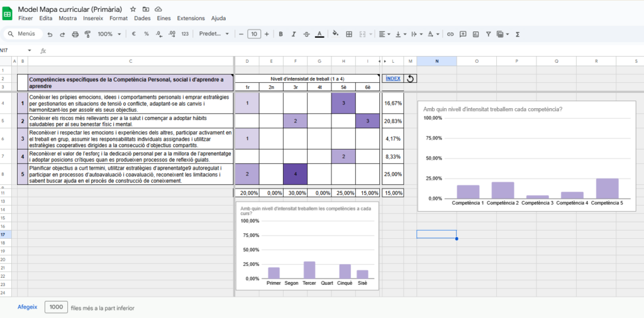The height and width of the screenshot is (318, 644).
Task: Click the print icon in toolbar
Action: click(x=75, y=34)
